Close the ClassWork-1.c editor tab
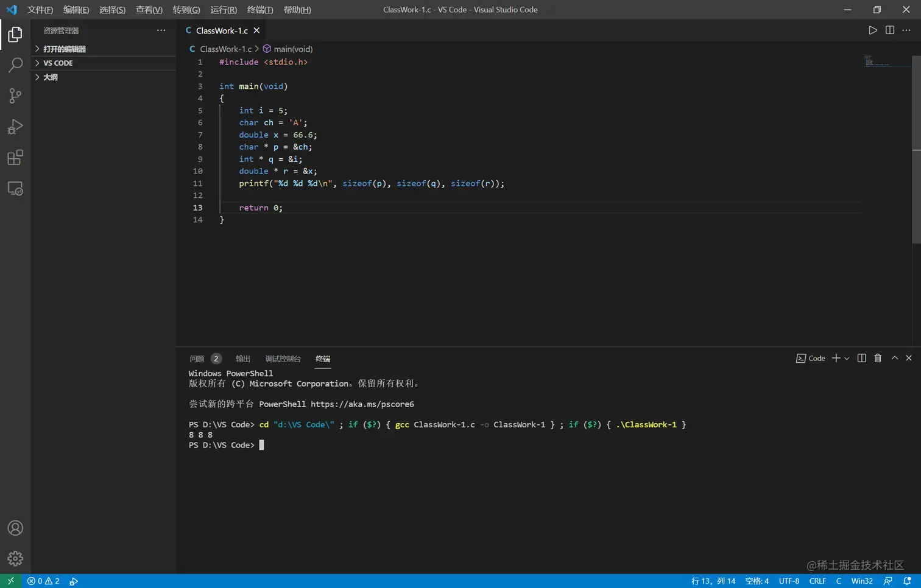The image size is (921, 588). (256, 30)
